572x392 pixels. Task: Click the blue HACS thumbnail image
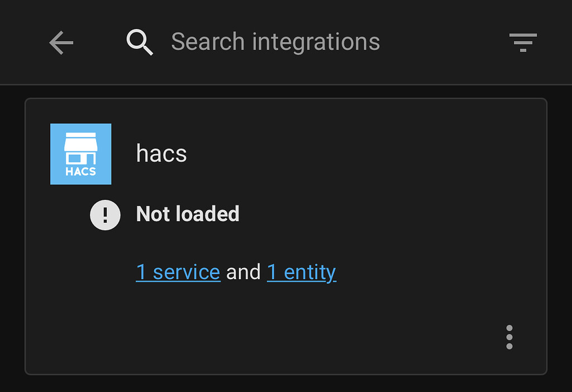coord(80,154)
